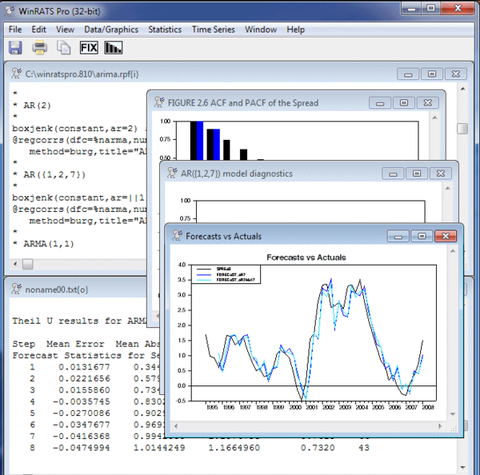Click the FIGURE 2.6 ACF window title icon
The width and height of the screenshot is (480, 475).
[159, 102]
